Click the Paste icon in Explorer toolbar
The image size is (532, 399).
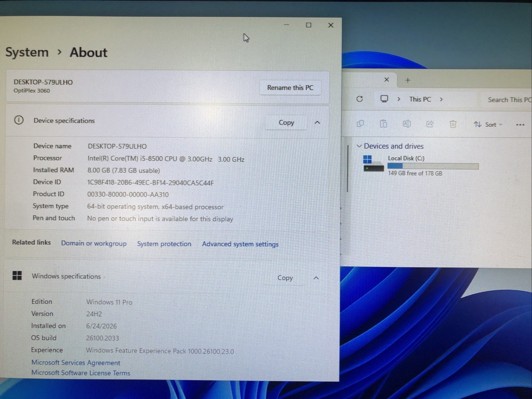[x=383, y=124]
